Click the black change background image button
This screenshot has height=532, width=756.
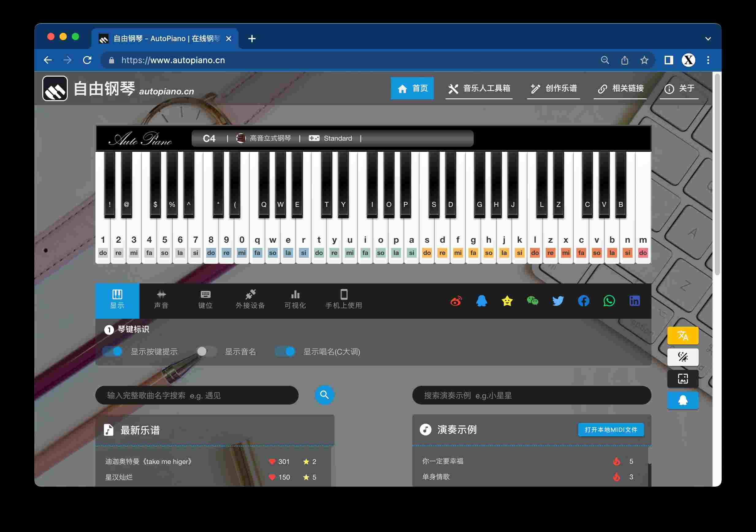[x=682, y=378]
